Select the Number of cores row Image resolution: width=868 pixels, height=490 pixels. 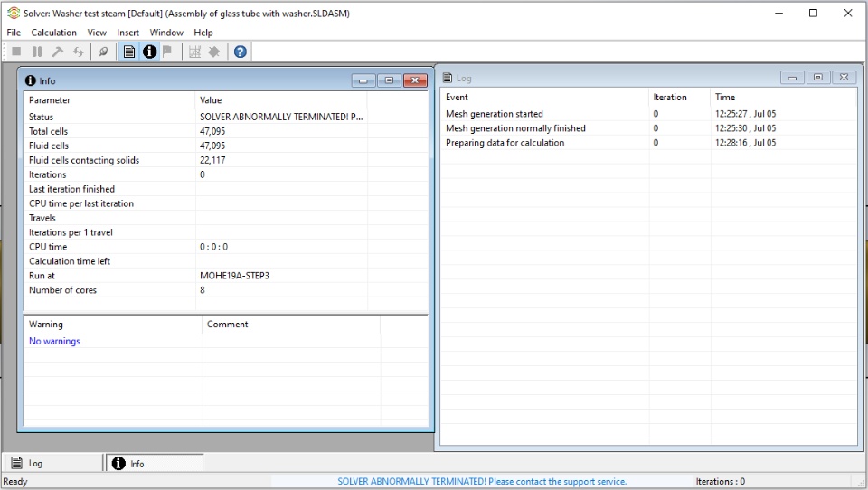click(x=226, y=290)
